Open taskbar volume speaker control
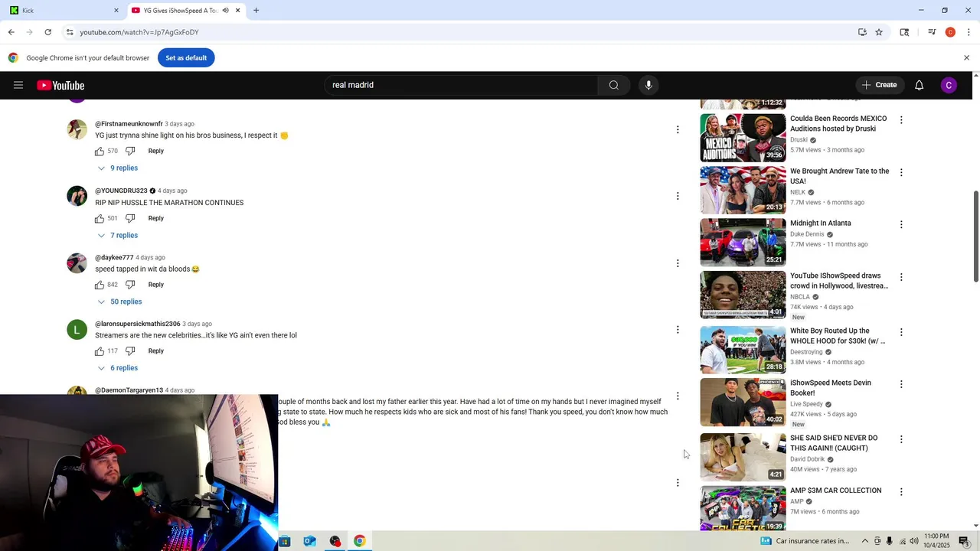980x551 pixels. [x=914, y=541]
